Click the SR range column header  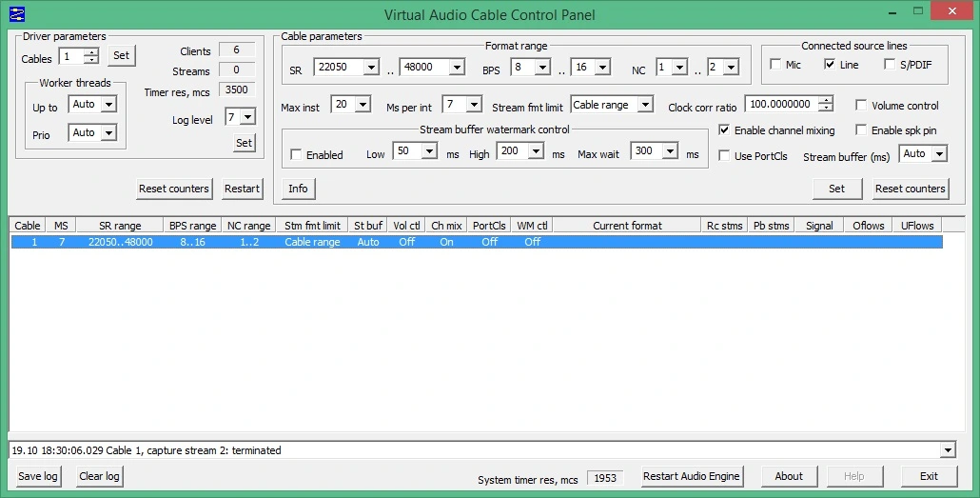point(120,226)
